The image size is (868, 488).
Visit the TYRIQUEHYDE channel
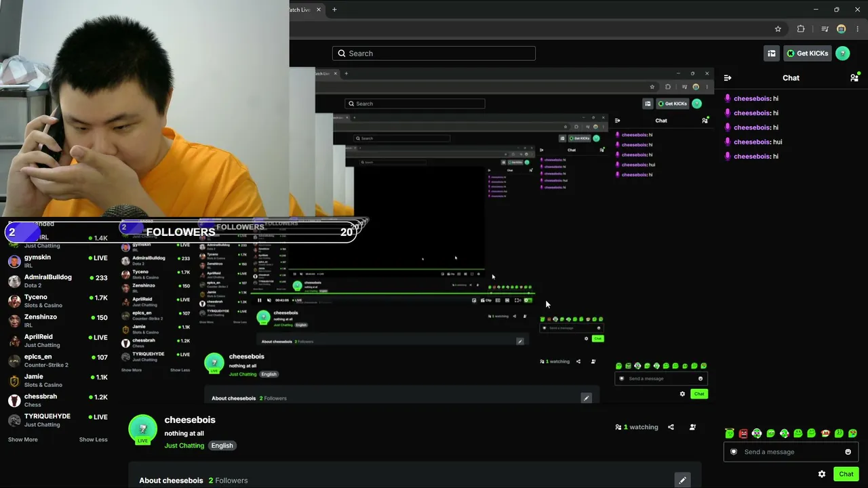pos(58,420)
